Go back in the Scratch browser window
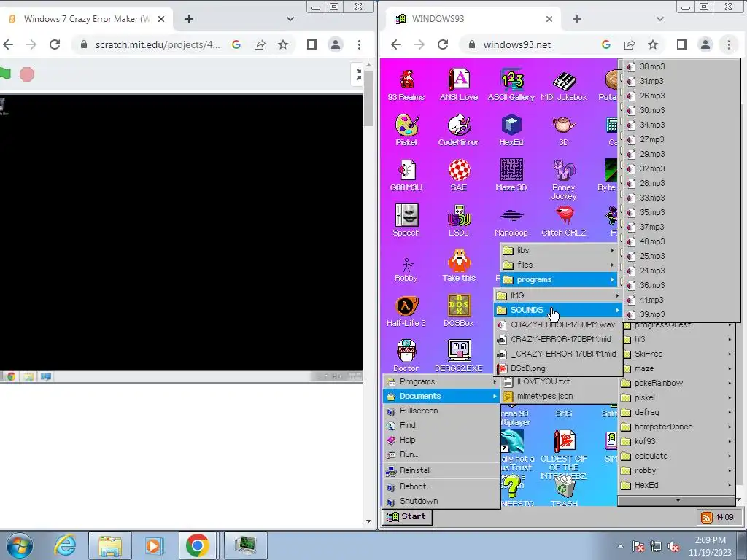The image size is (747, 560). pyautogui.click(x=8, y=44)
